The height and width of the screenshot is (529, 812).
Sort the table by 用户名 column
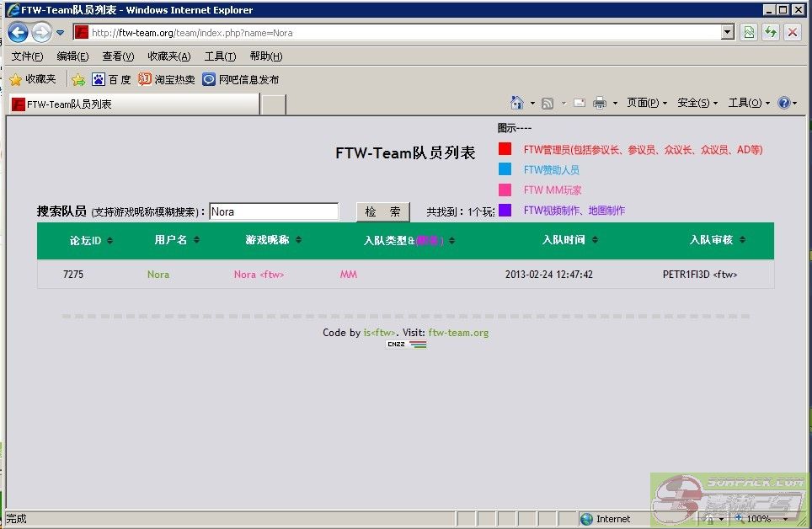177,241
